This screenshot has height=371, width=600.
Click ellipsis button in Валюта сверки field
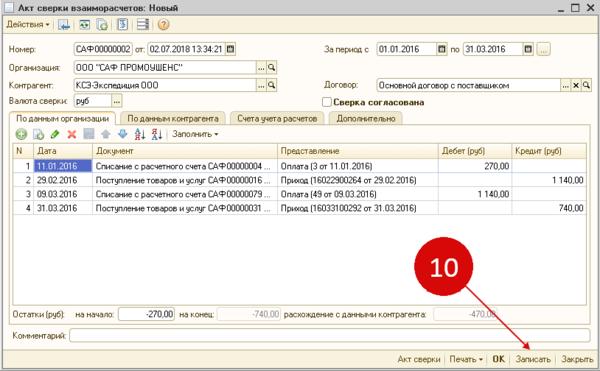point(117,101)
